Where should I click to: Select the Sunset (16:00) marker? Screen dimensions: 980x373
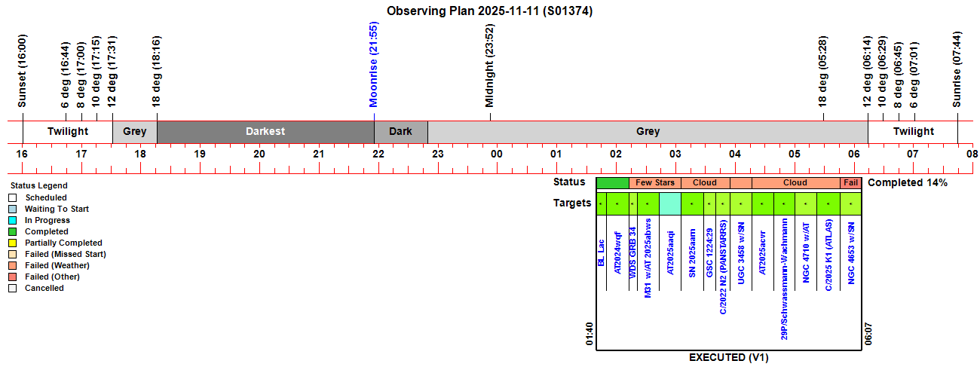pyautogui.click(x=22, y=70)
